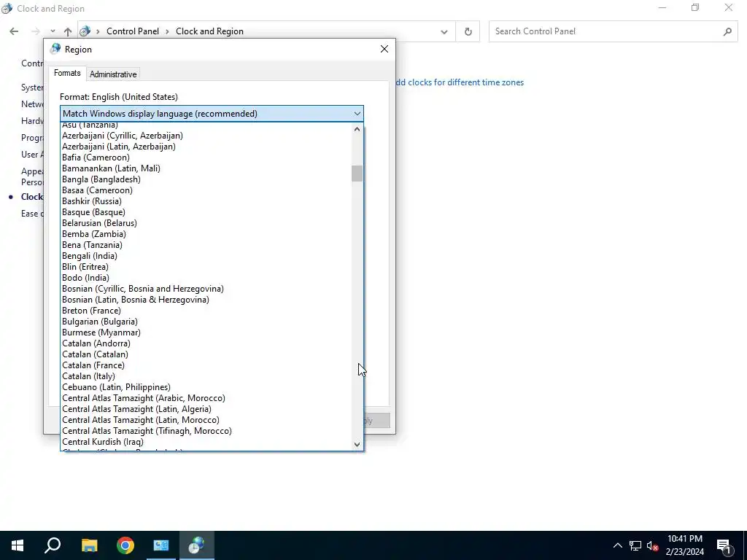Open taskbar Search magnifier
747x560 pixels.
click(x=53, y=545)
